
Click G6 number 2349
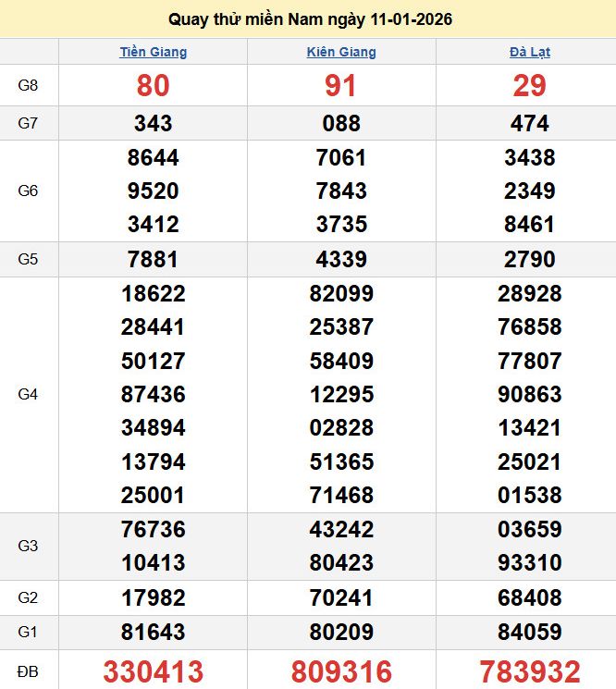(x=529, y=191)
